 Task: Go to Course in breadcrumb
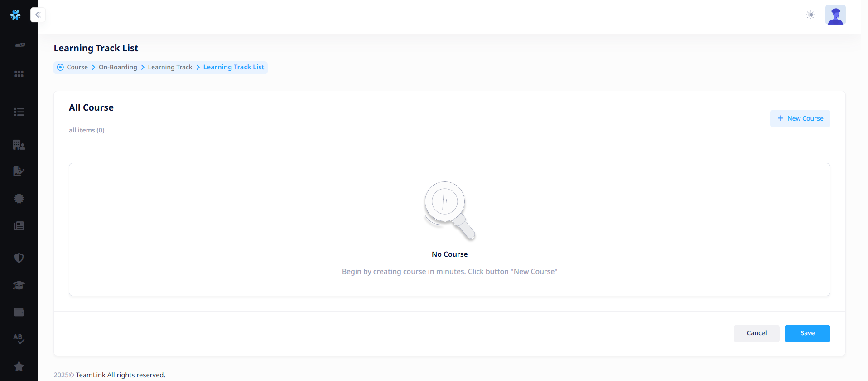pos(77,67)
